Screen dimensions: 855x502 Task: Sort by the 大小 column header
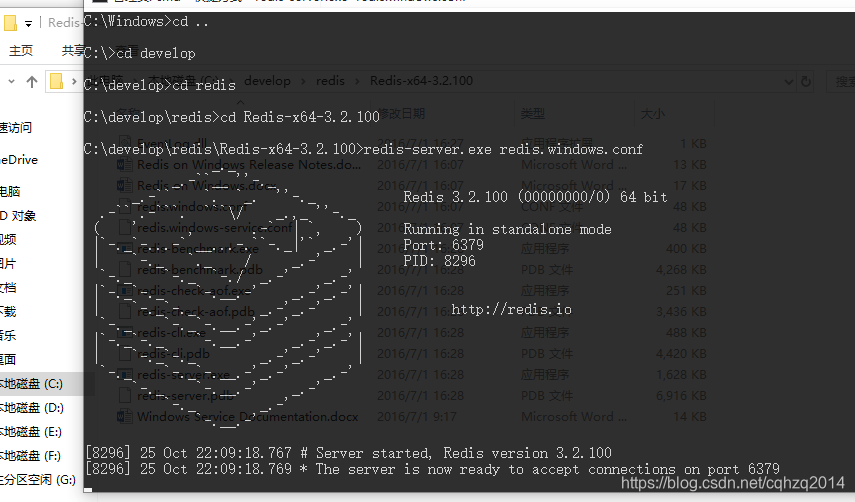tap(653, 113)
